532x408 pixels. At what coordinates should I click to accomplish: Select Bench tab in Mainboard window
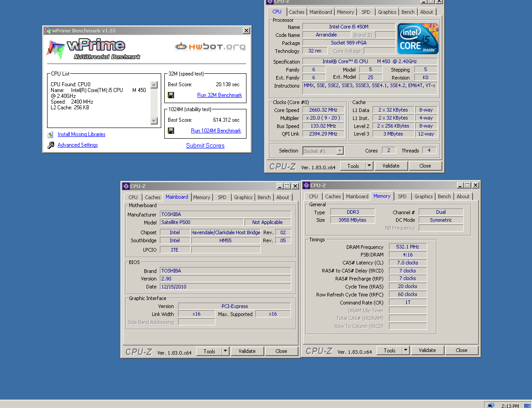click(x=264, y=197)
